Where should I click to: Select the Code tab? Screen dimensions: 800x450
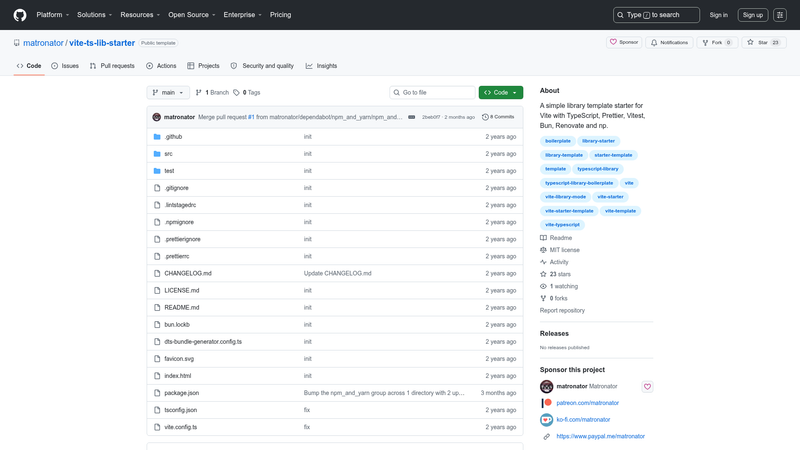(29, 66)
